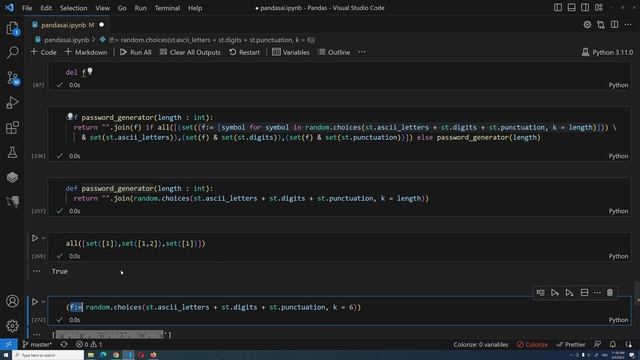
Task: Open more toolbar actions next to Outline
Action: pos(362,52)
